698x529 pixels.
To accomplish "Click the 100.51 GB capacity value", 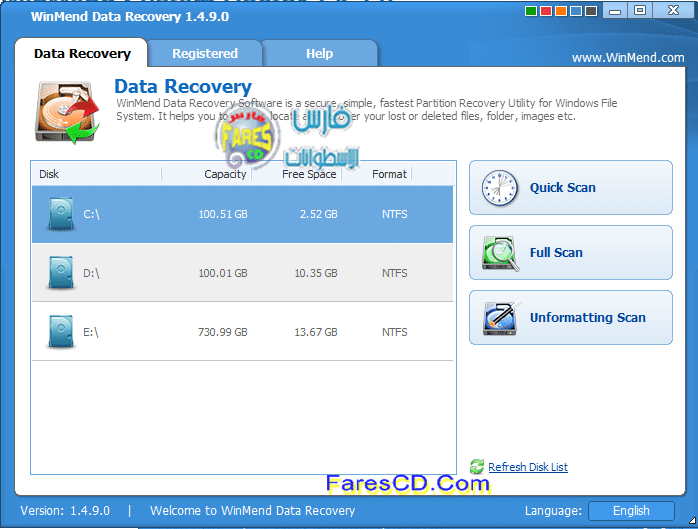I will click(223, 214).
